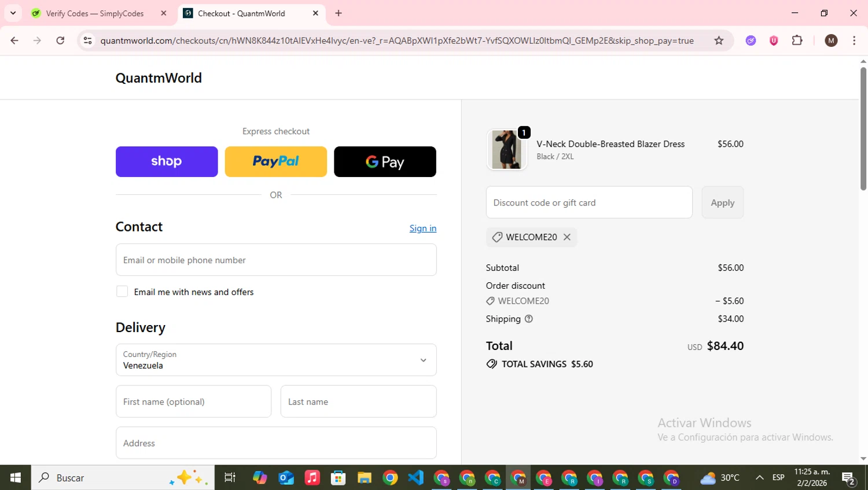
Task: Enable Email me with news and offers
Action: pos(122,292)
